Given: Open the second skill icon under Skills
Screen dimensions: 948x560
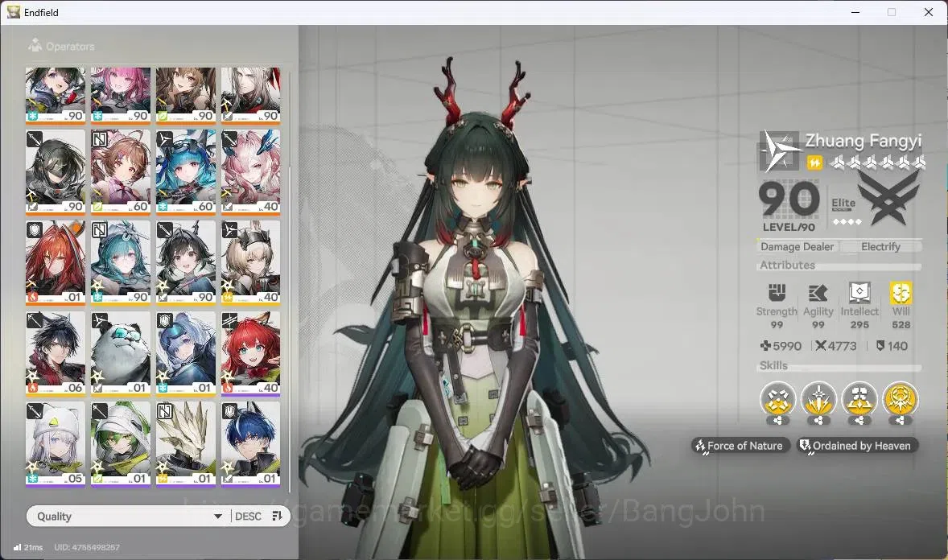Looking at the screenshot, I should [x=818, y=399].
